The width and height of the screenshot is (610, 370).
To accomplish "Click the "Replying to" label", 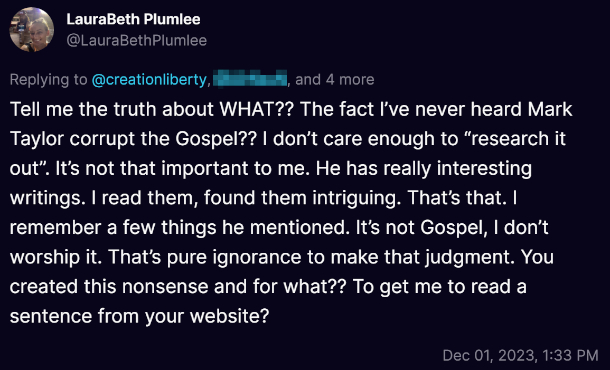I will coord(49,80).
